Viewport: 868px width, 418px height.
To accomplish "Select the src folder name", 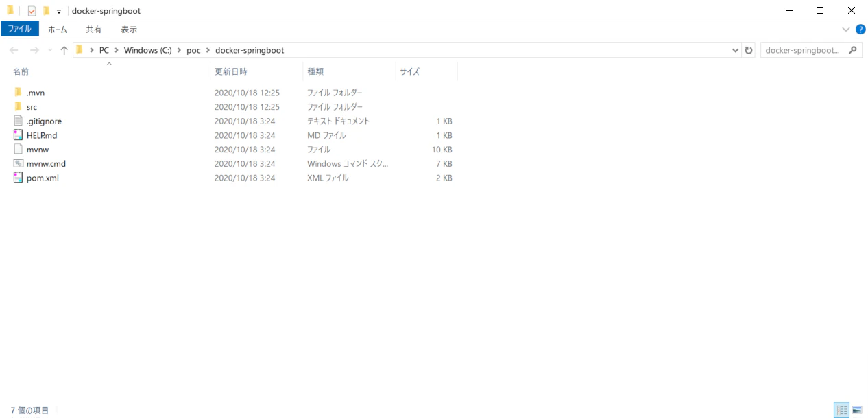I will point(32,107).
